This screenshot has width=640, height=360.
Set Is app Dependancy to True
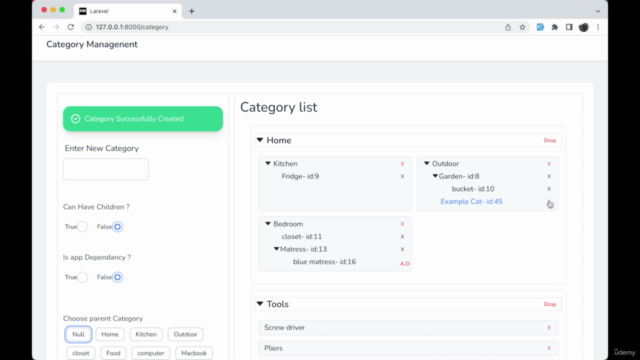pyautogui.click(x=82, y=277)
